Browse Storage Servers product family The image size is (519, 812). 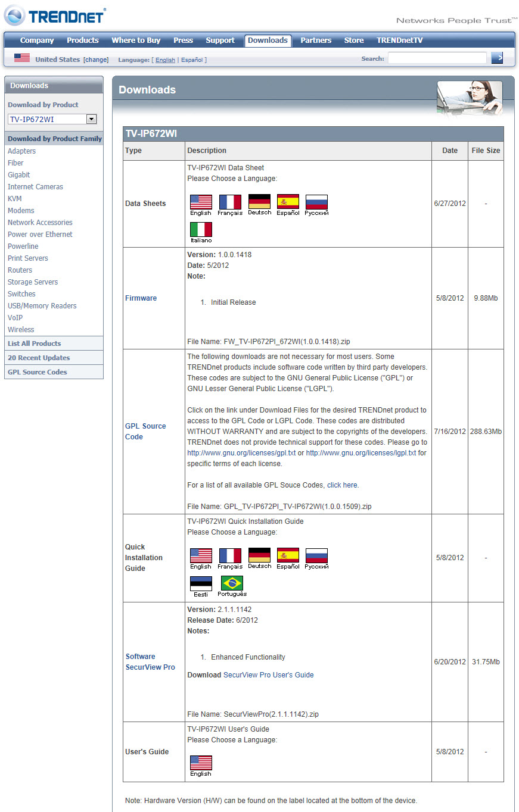[x=33, y=282]
